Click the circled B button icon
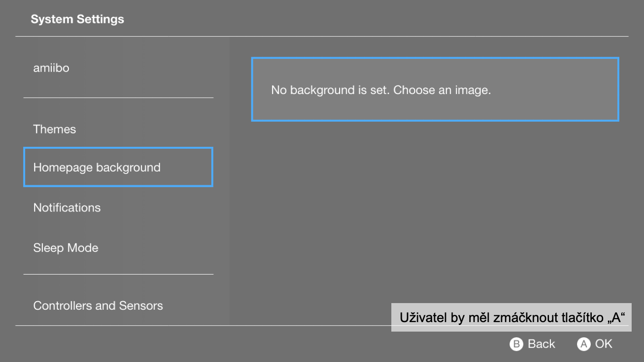The image size is (644, 362). (516, 344)
